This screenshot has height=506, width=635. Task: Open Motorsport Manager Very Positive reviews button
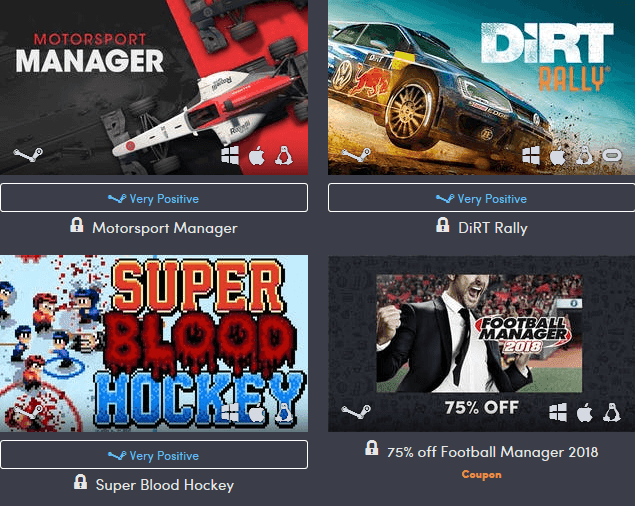coord(154,198)
